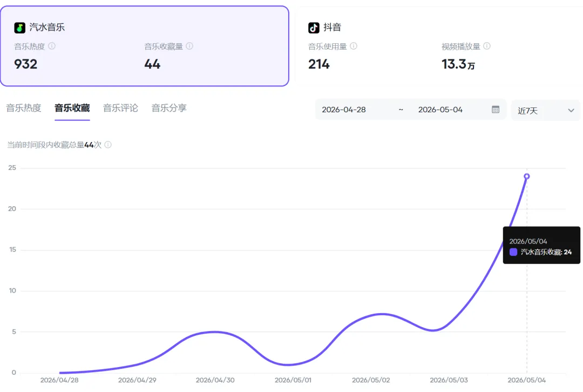
Task: Go to the 音乐分享 tab
Action: click(169, 108)
